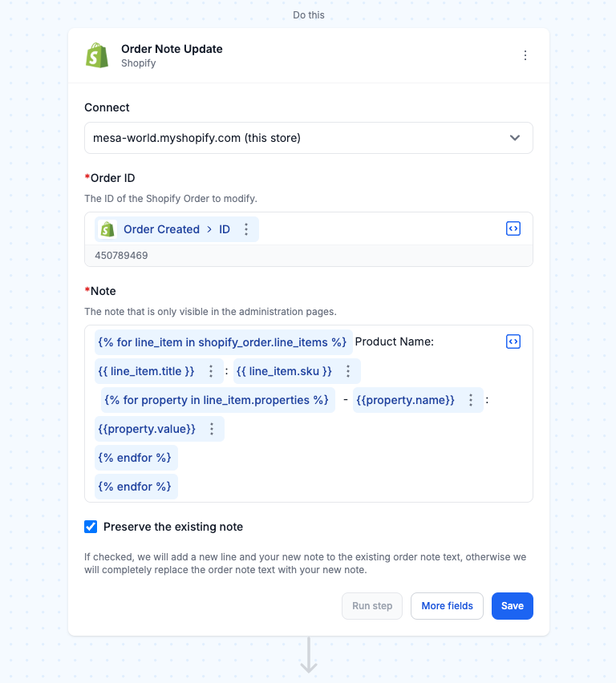616x683 pixels.
Task: Click the Order Note Update title
Action: 172,49
